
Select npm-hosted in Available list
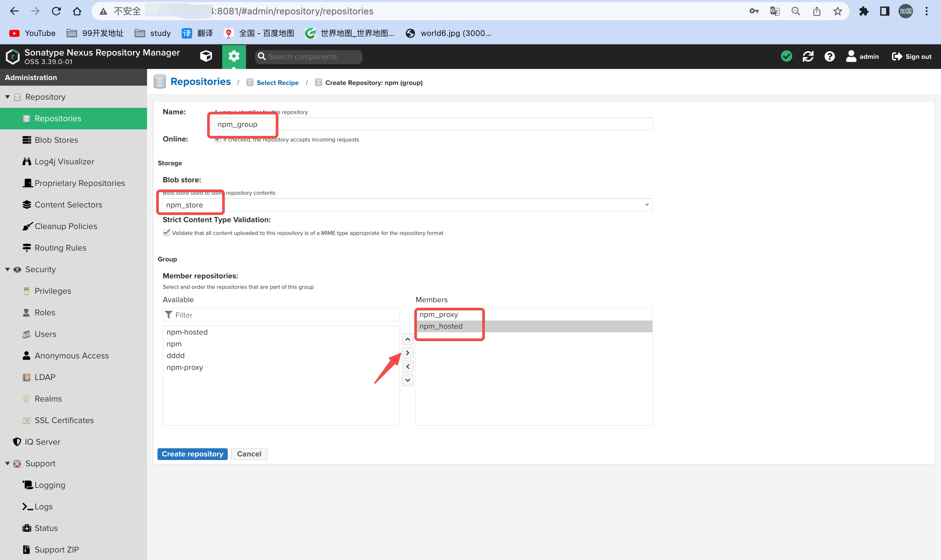[281, 332]
